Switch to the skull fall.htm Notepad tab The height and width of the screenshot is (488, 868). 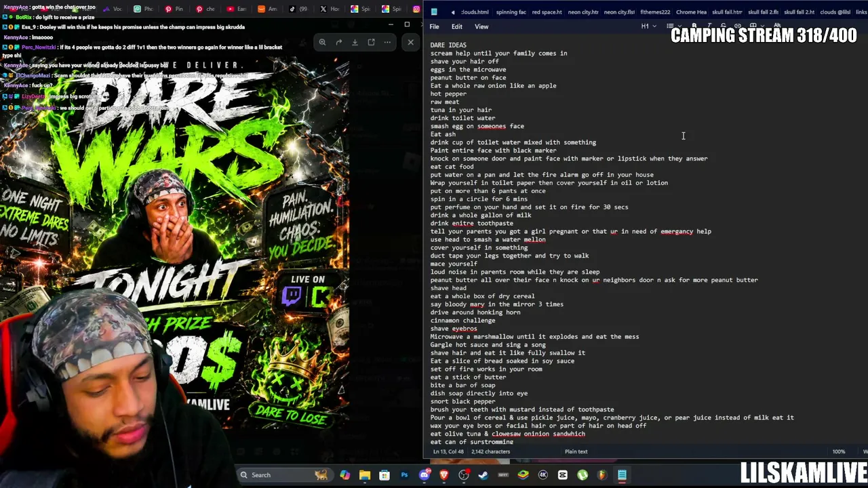pos(727,12)
